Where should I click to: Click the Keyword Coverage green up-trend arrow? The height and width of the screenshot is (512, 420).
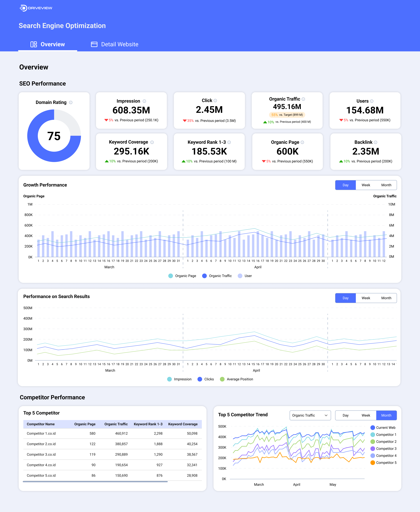[x=107, y=161]
